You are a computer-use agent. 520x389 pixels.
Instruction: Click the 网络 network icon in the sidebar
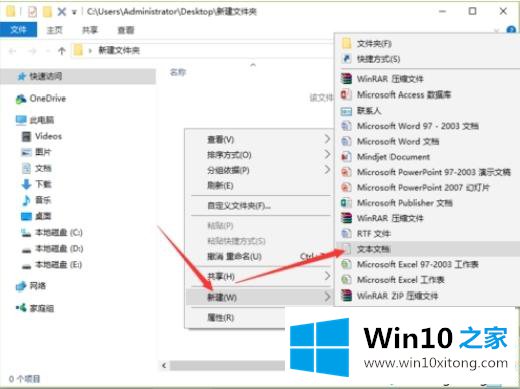pos(21,286)
